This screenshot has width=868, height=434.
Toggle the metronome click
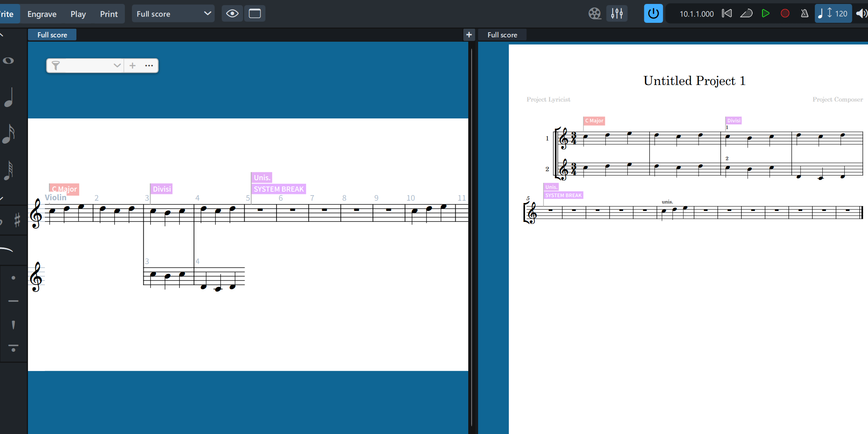pyautogui.click(x=804, y=14)
